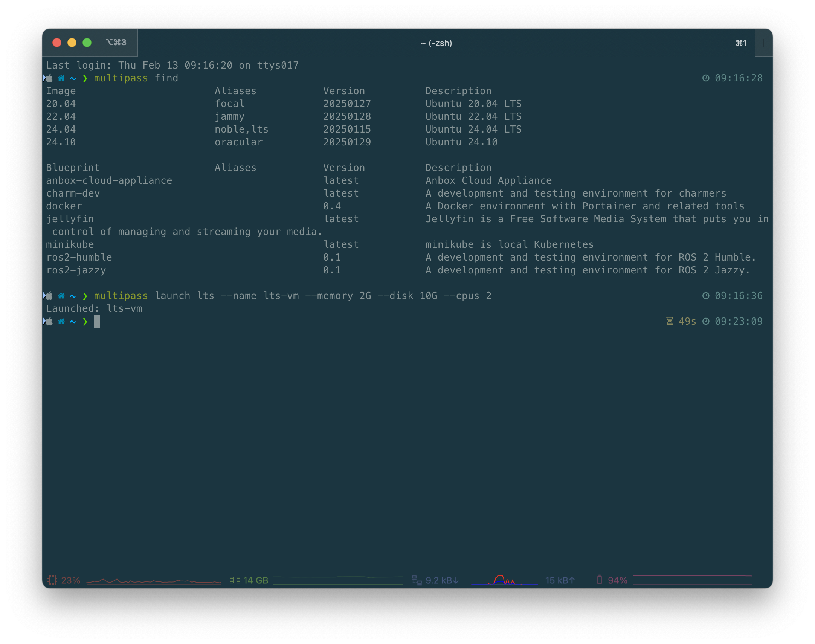
Task: Click the battery 94% icon
Action: click(599, 580)
